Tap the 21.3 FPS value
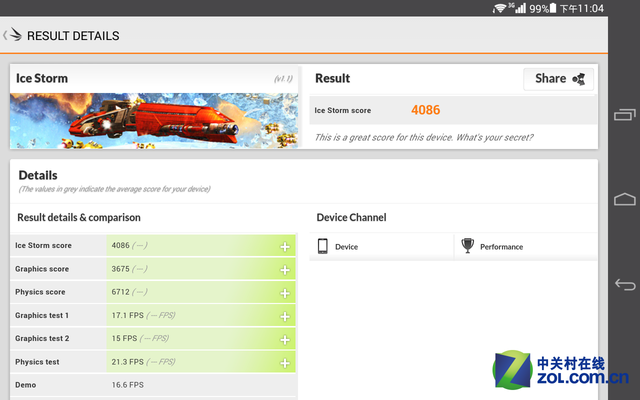Screen dimensions: 640x400 (x=127, y=362)
